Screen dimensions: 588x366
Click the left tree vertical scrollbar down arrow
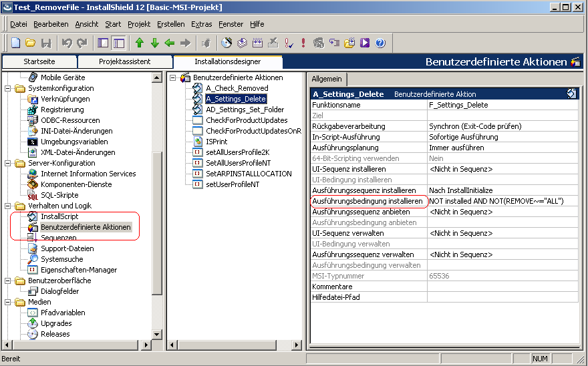tap(157, 345)
